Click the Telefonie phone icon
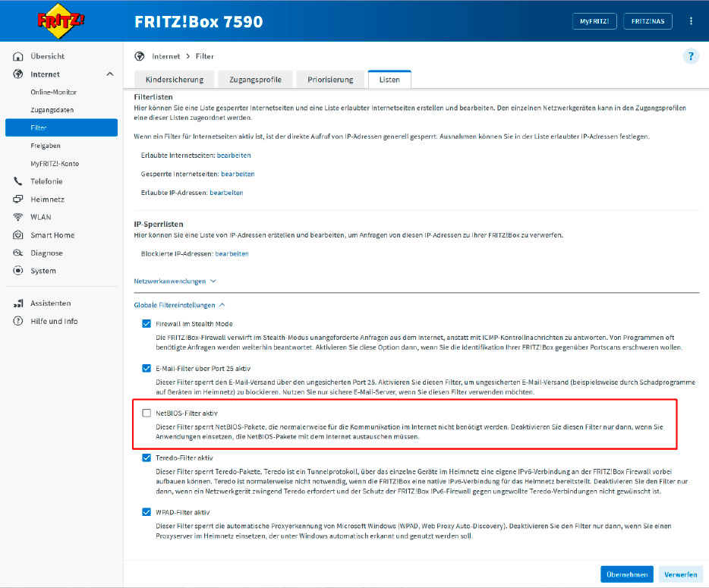709x588 pixels. coord(17,181)
